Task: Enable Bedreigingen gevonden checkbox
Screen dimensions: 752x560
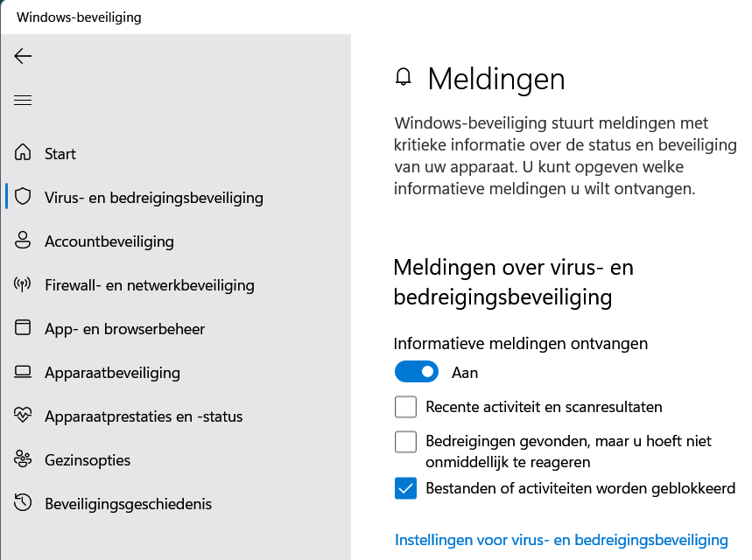Action: click(x=405, y=442)
